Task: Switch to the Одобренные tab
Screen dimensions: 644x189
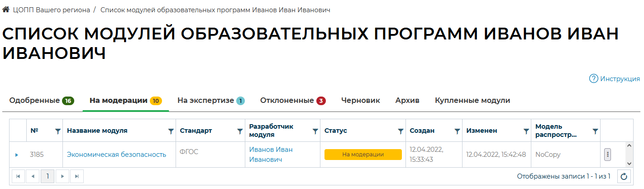Action: coord(41,101)
